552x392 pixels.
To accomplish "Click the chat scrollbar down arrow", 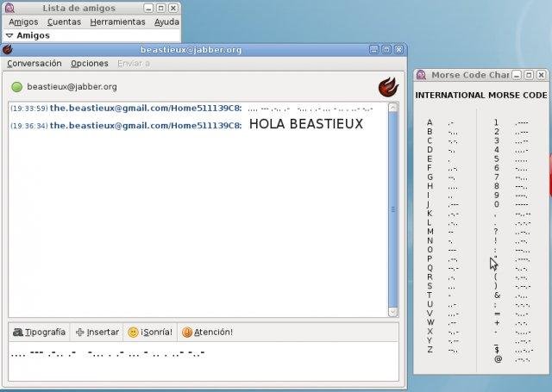I will (393, 312).
